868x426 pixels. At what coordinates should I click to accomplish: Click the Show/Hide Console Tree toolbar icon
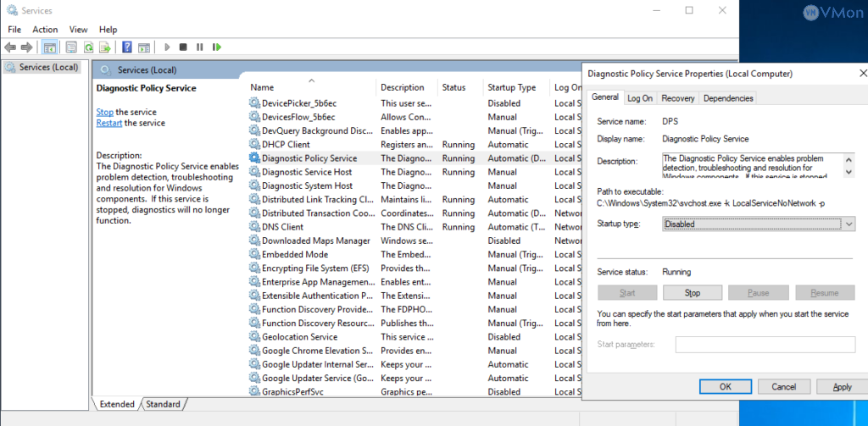49,47
